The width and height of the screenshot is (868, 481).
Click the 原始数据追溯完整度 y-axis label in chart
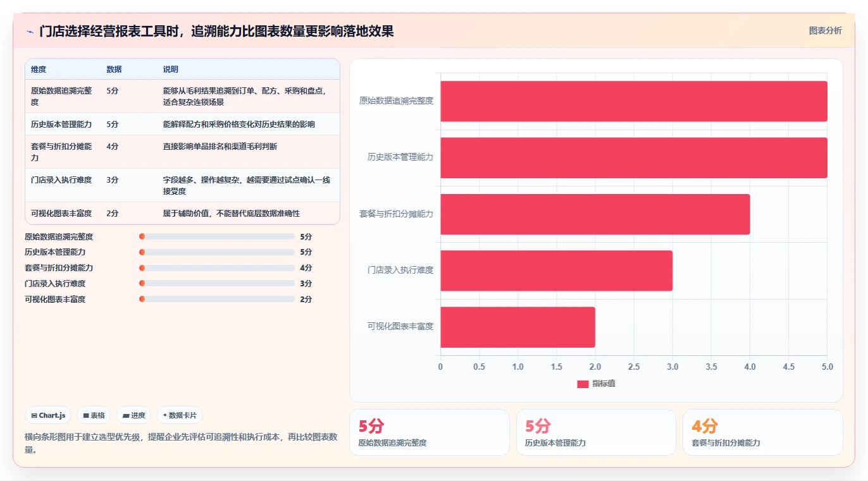point(396,100)
